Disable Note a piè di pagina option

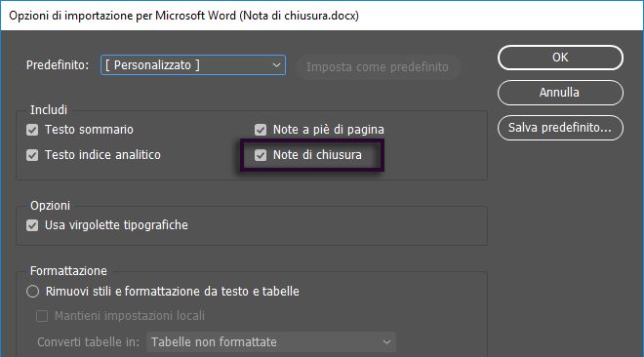click(x=261, y=130)
